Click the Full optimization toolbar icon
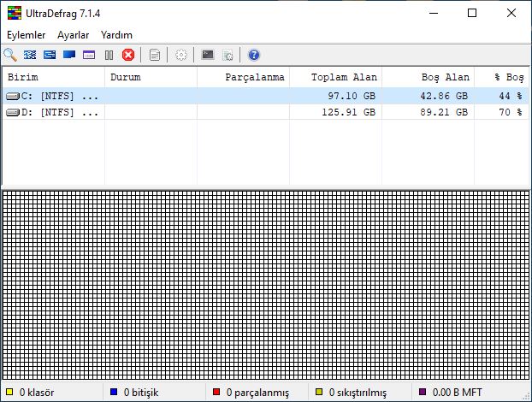This screenshot has width=532, height=402. 69,55
